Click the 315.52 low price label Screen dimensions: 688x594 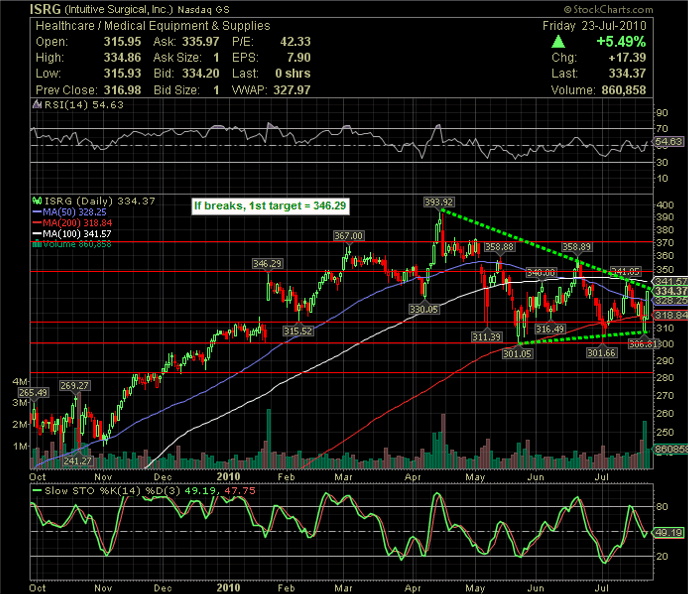(298, 331)
